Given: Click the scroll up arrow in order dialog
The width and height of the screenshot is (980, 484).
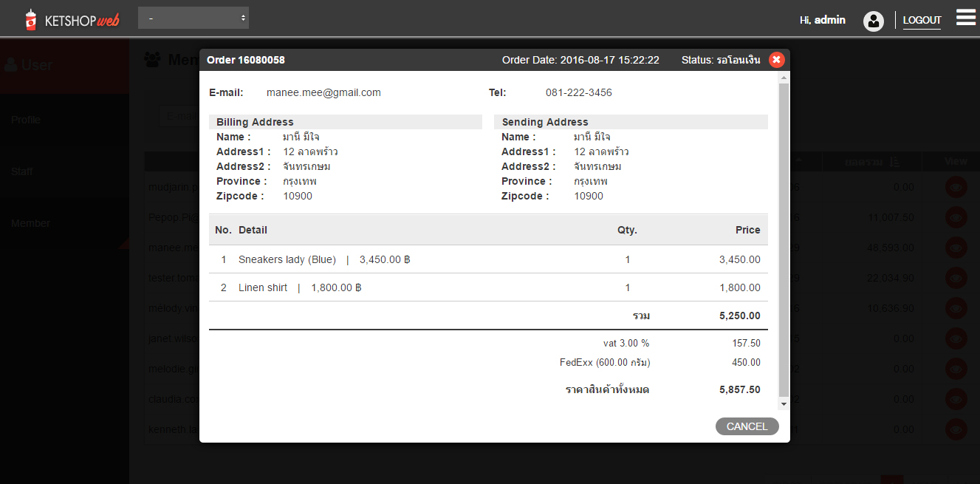Looking at the screenshot, I should click(x=784, y=77).
